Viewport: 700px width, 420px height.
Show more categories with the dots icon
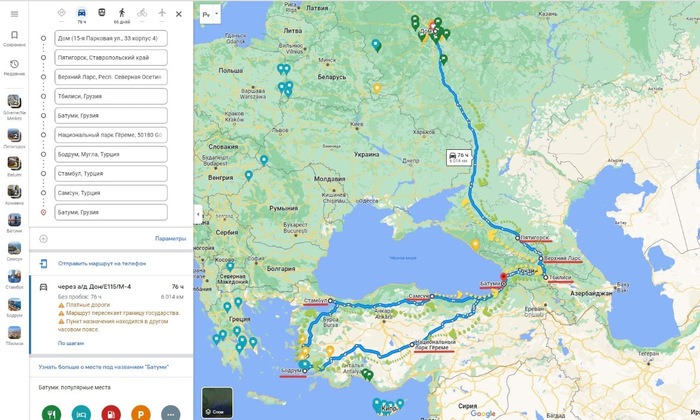coord(171,413)
